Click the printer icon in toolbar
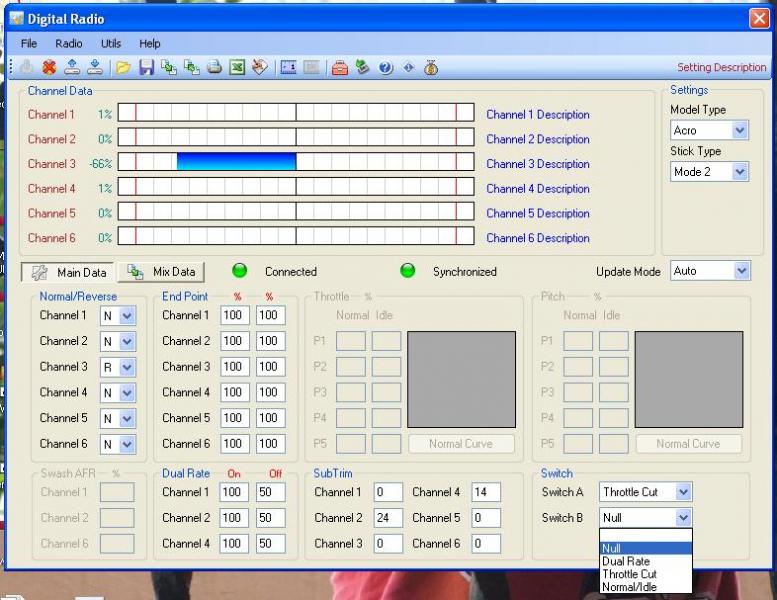777x600 pixels. 214,68
